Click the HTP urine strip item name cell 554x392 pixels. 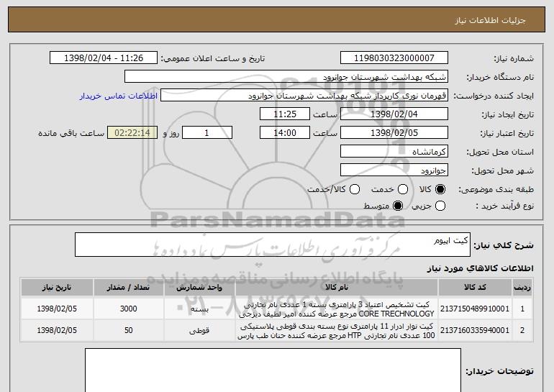[x=337, y=331]
